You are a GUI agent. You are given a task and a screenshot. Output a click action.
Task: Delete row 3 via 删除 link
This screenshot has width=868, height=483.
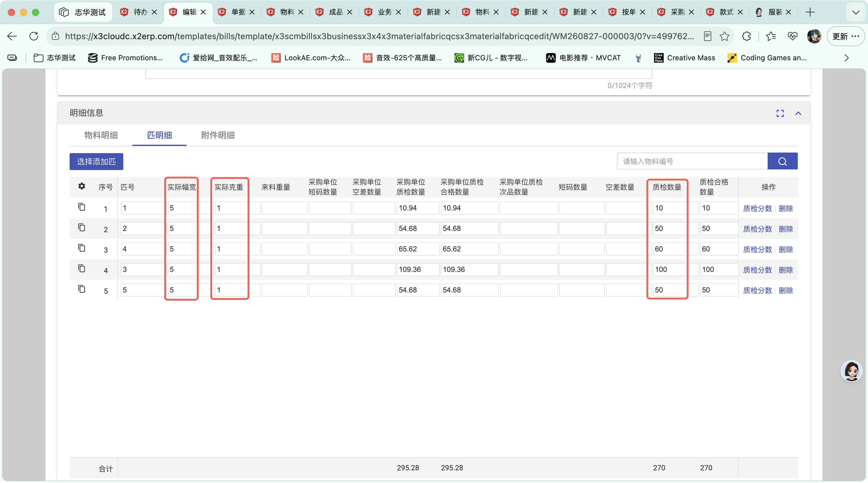click(x=786, y=249)
